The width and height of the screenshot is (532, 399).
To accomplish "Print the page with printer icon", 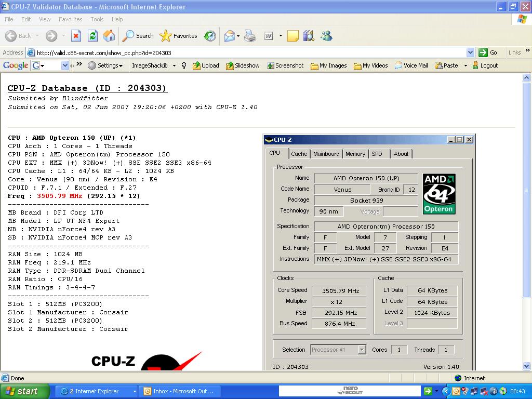I will click(250, 36).
